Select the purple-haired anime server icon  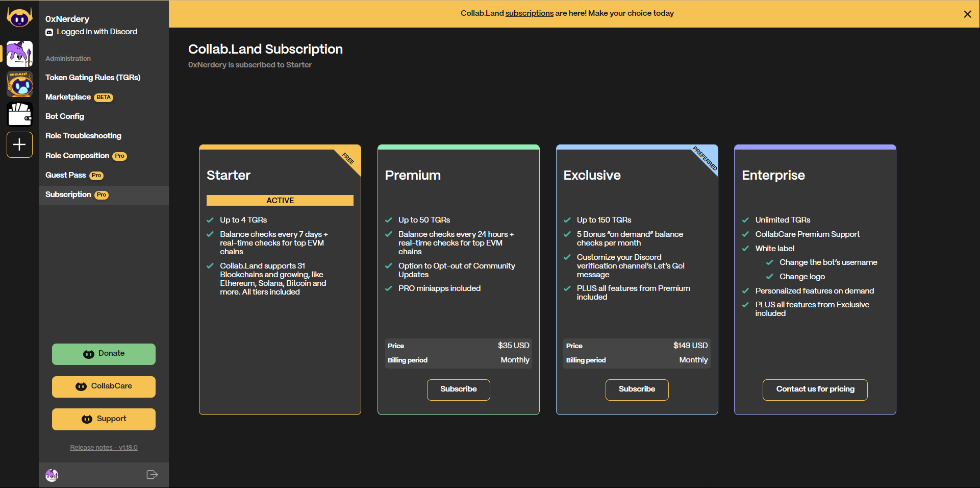19,54
